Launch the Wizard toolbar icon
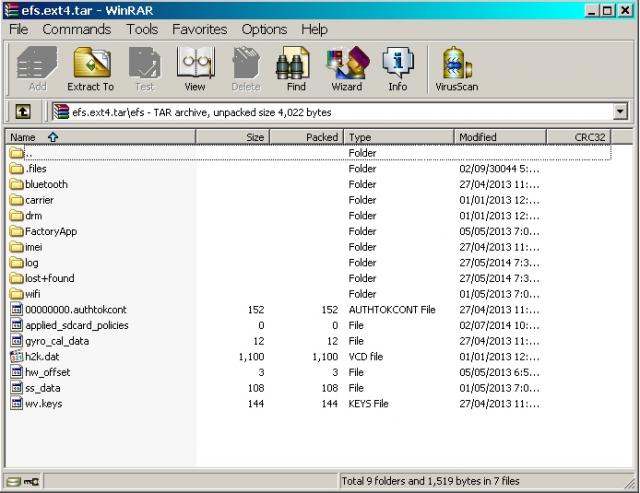Image resolution: width=640 pixels, height=493 pixels. click(346, 68)
